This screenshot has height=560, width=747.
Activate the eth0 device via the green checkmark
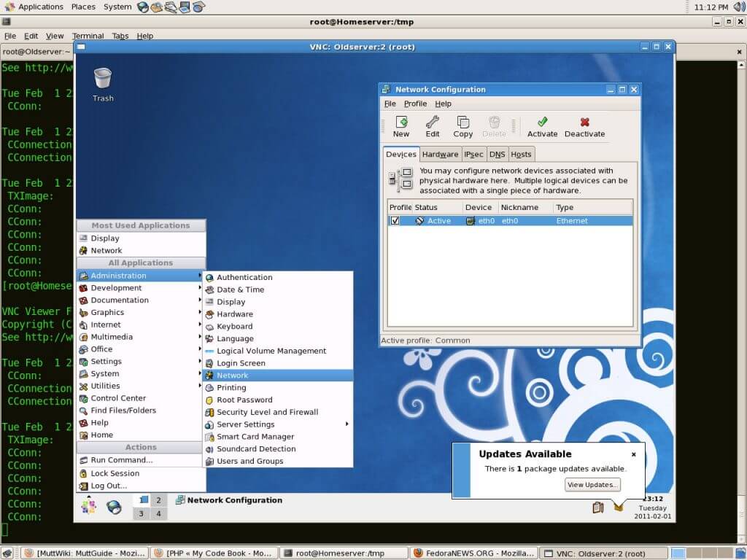point(542,125)
